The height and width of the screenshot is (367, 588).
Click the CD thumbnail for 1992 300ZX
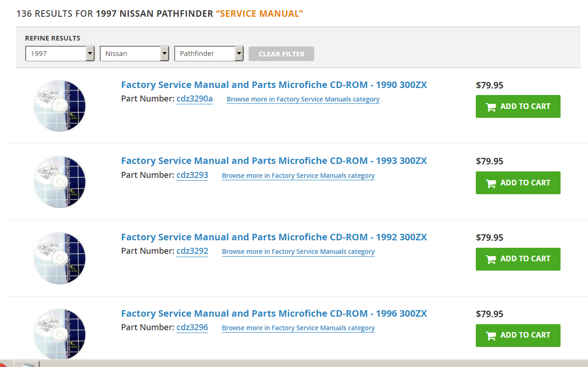[60, 258]
